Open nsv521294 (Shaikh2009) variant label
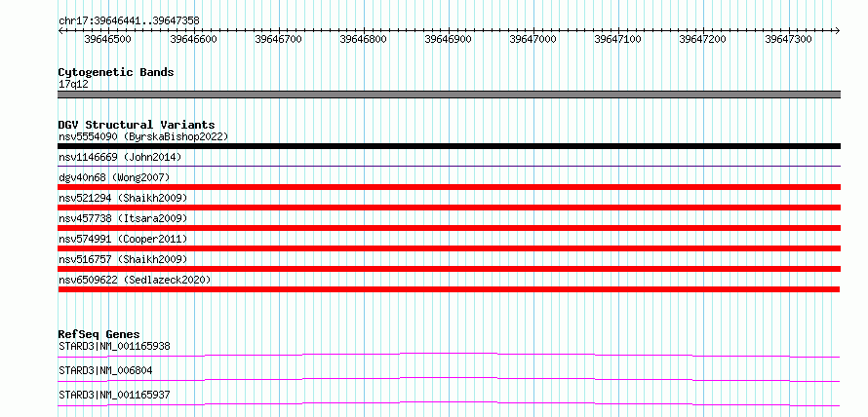Screen dimensions: 868x417 [123, 198]
